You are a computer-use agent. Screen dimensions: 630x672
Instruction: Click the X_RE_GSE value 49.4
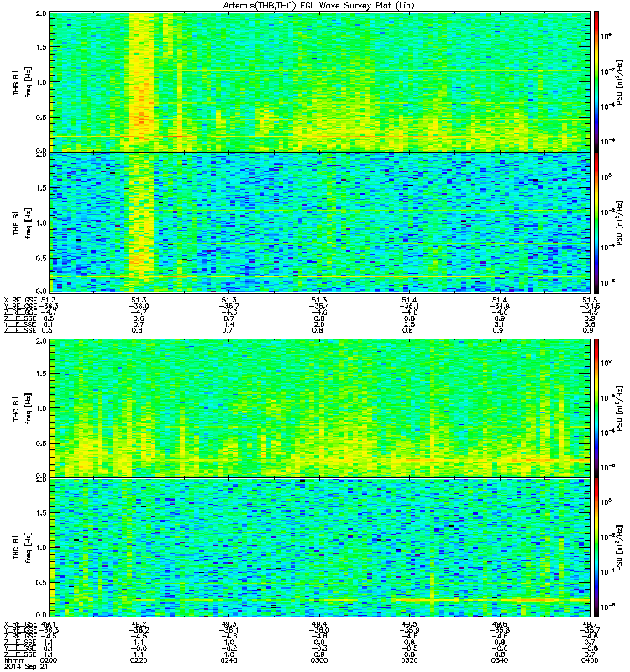320,624
